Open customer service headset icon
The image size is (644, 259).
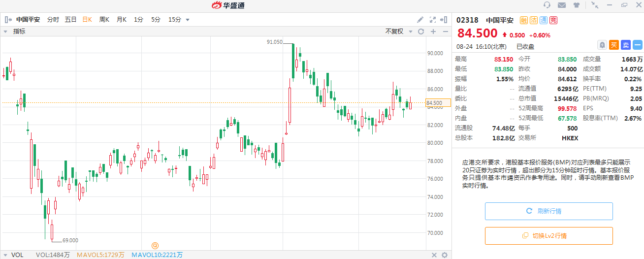coord(547,5)
